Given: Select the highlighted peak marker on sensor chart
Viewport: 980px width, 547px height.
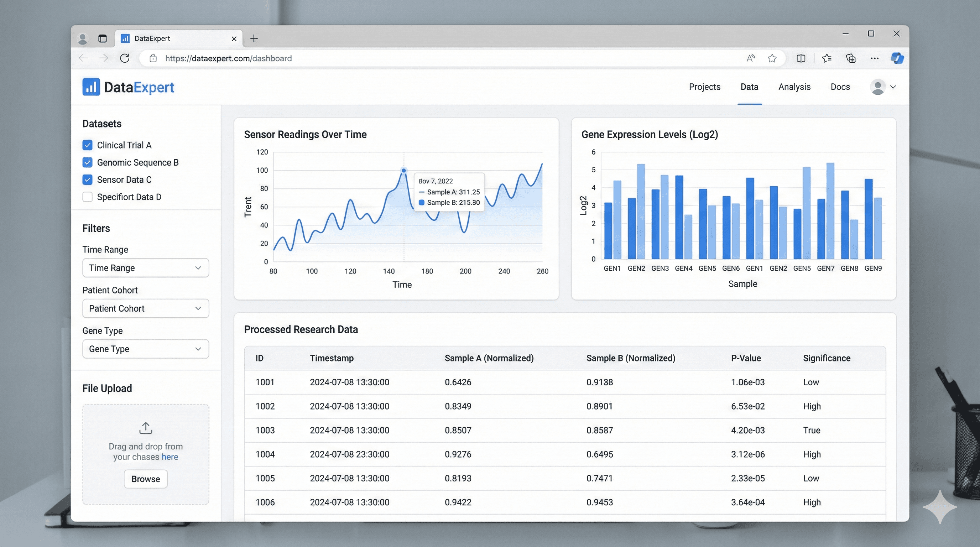Looking at the screenshot, I should 403,171.
